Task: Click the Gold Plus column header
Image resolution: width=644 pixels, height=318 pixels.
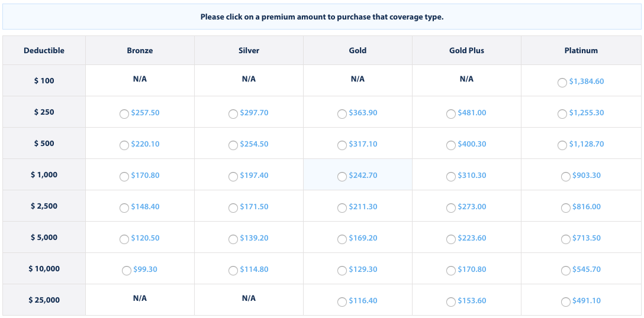Action: [466, 51]
